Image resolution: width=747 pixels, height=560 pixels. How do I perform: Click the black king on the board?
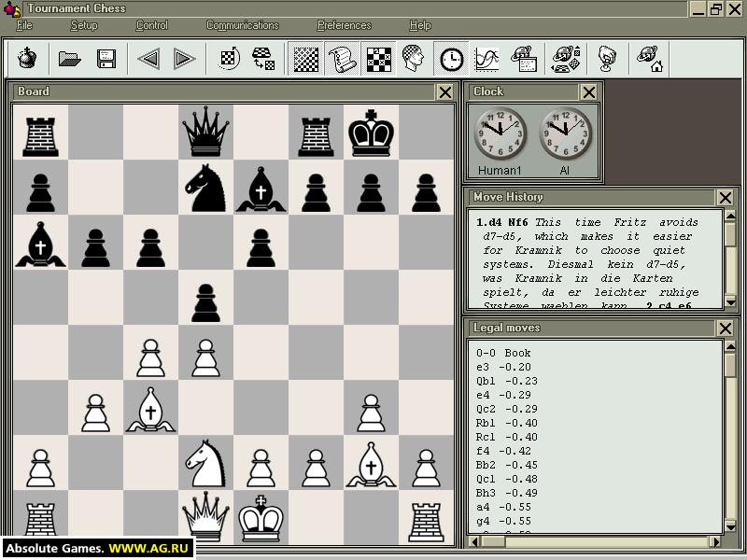pyautogui.click(x=371, y=133)
